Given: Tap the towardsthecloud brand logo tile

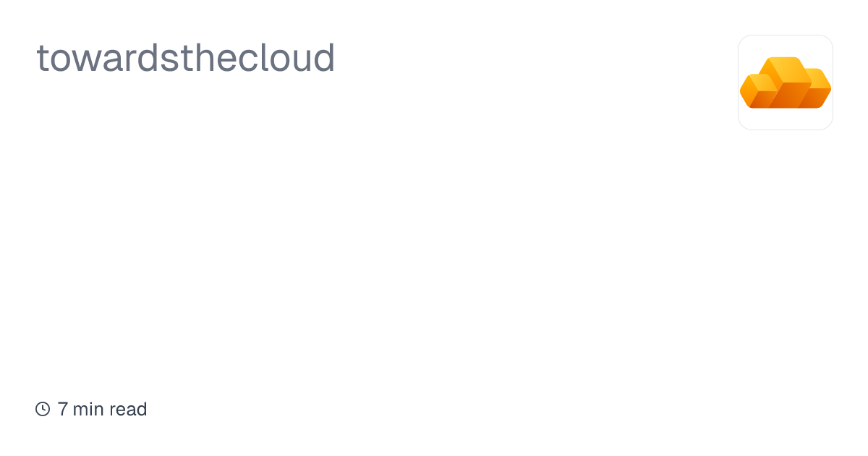Looking at the screenshot, I should tap(785, 83).
